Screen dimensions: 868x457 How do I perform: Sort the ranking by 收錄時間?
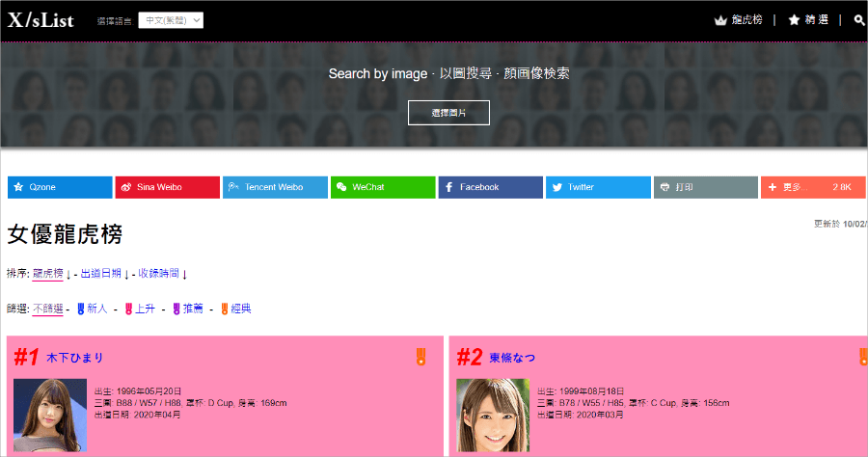point(158,274)
